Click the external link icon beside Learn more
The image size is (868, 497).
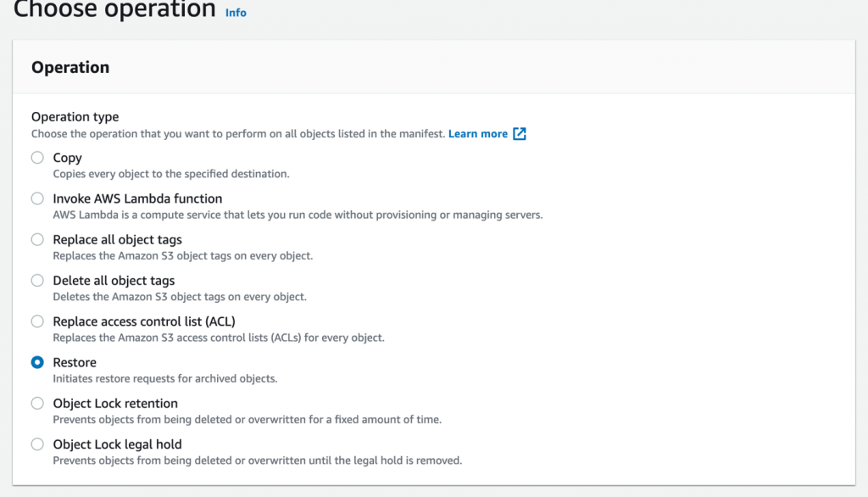pos(520,133)
